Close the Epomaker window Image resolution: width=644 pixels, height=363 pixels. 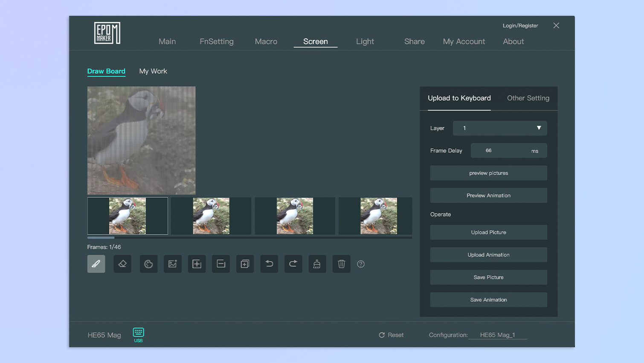[x=556, y=26]
